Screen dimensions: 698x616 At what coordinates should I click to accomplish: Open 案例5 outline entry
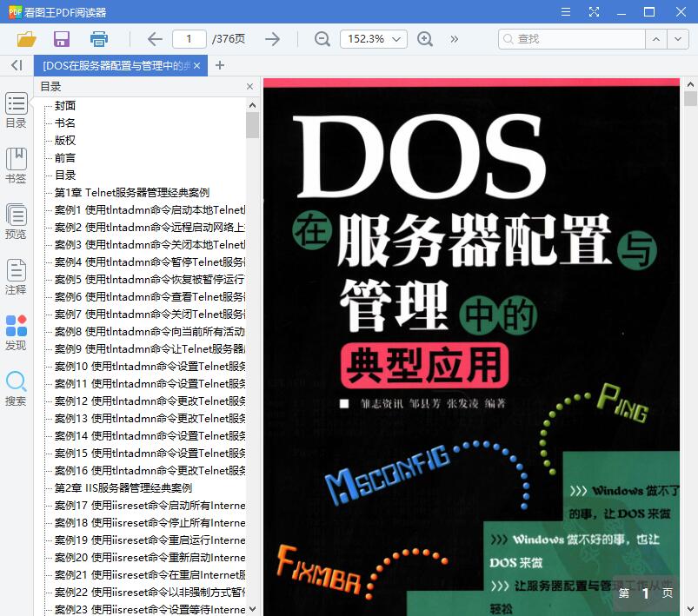[x=150, y=279]
